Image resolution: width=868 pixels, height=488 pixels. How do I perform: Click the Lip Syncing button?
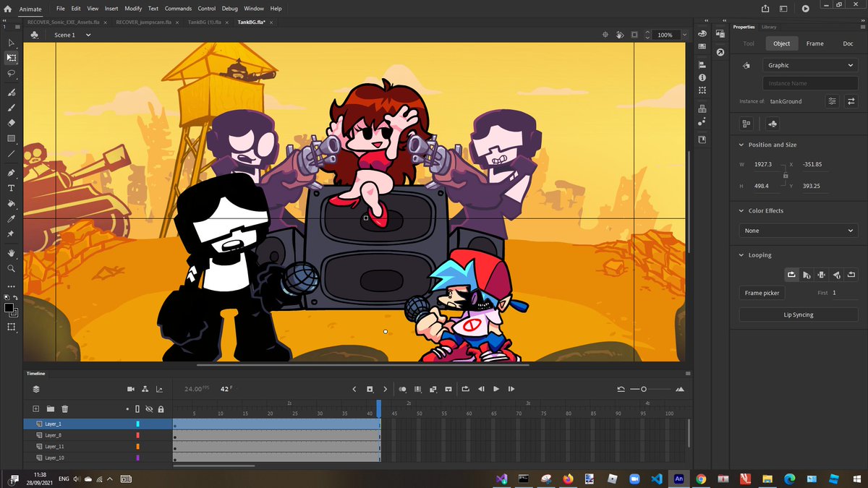point(799,314)
